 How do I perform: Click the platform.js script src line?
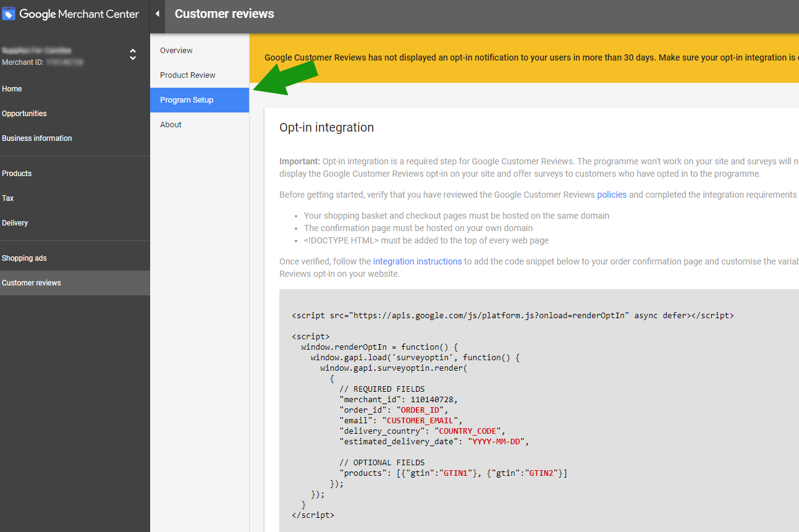[x=513, y=315]
